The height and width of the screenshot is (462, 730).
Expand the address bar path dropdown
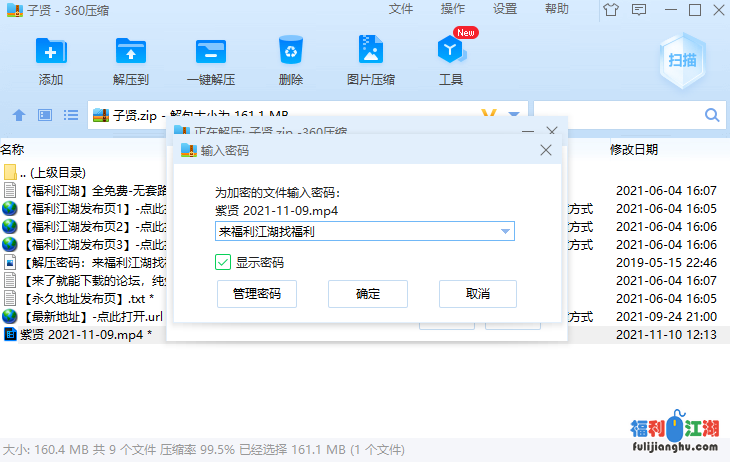[514, 115]
